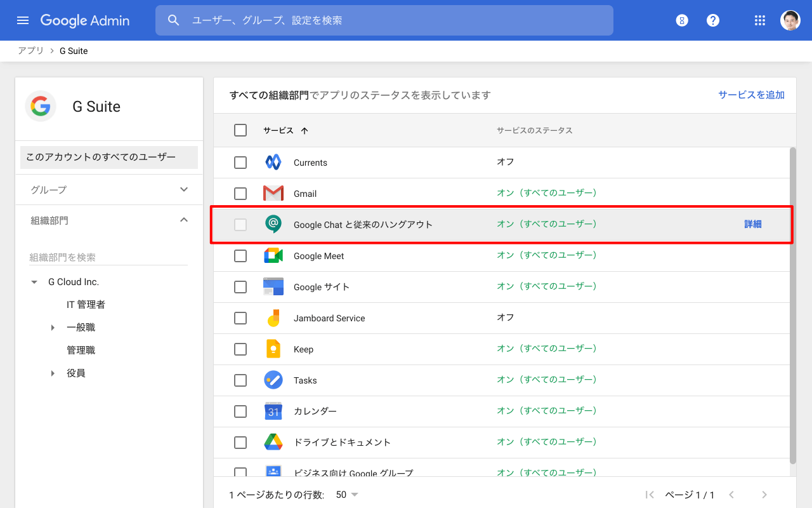Click the Google Meet camera icon
The image size is (812, 508).
tap(273, 256)
